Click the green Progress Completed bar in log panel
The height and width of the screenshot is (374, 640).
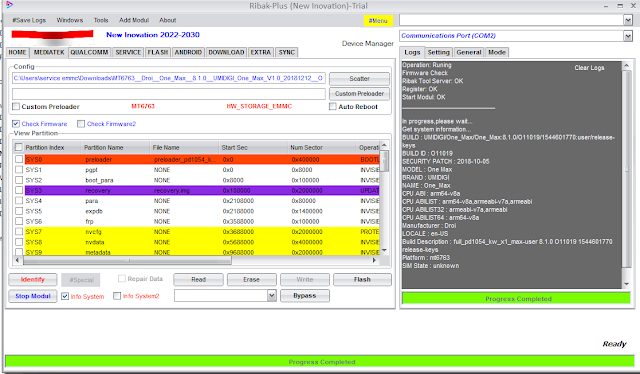pos(516,299)
